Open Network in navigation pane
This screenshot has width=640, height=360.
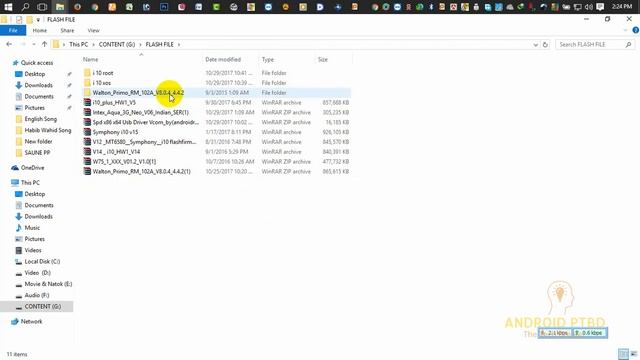coord(31,322)
